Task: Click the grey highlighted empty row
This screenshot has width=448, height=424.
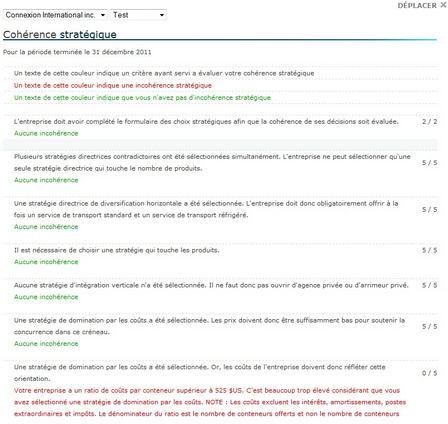Action: click(220, 145)
